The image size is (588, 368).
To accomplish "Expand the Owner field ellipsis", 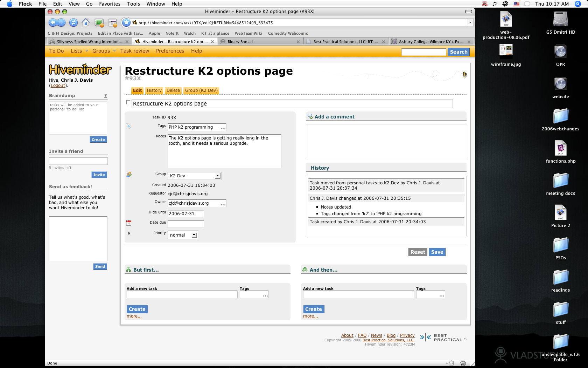I will pyautogui.click(x=223, y=204).
